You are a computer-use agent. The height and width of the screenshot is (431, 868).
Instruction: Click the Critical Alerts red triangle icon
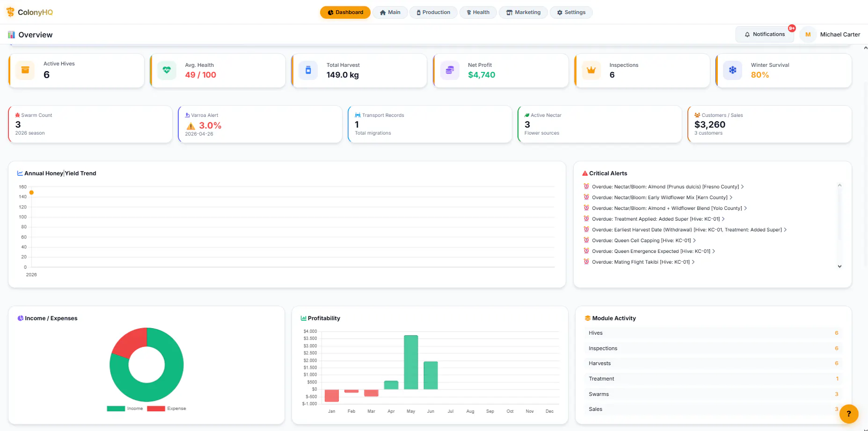tap(585, 173)
